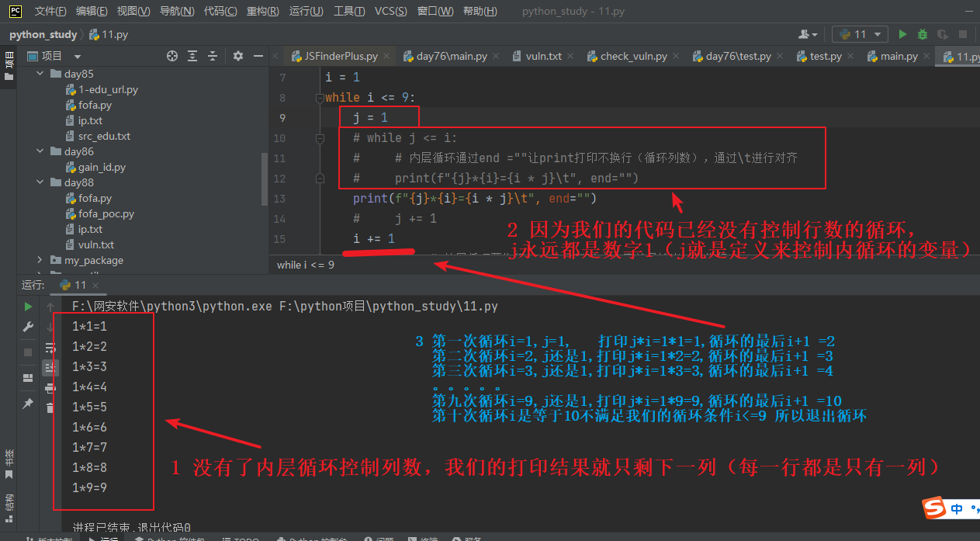This screenshot has width=980, height=541.
Task: Hide the project tool window
Action: click(258, 56)
